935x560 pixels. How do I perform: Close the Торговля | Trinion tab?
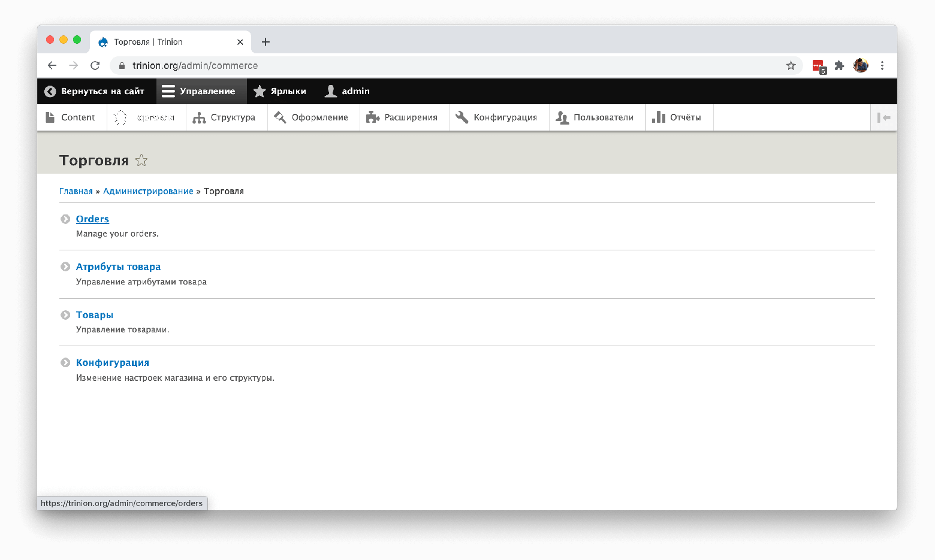(240, 42)
